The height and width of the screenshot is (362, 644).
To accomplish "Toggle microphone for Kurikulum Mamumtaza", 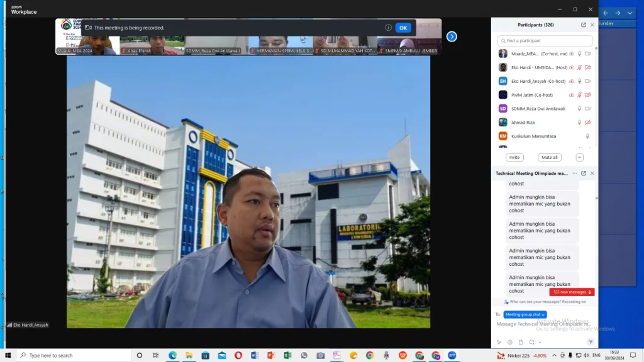I will (x=587, y=136).
